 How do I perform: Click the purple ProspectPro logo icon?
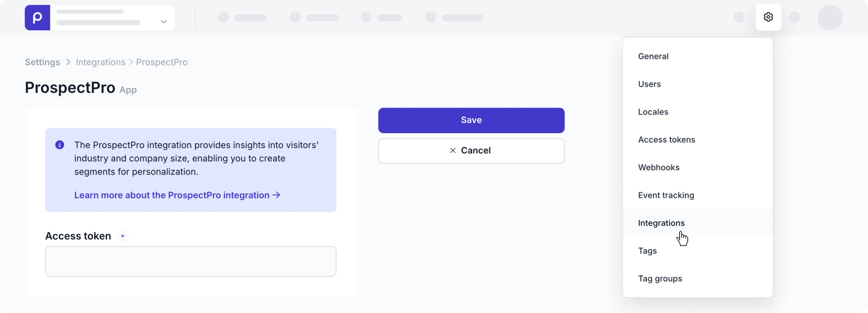pyautogui.click(x=37, y=17)
